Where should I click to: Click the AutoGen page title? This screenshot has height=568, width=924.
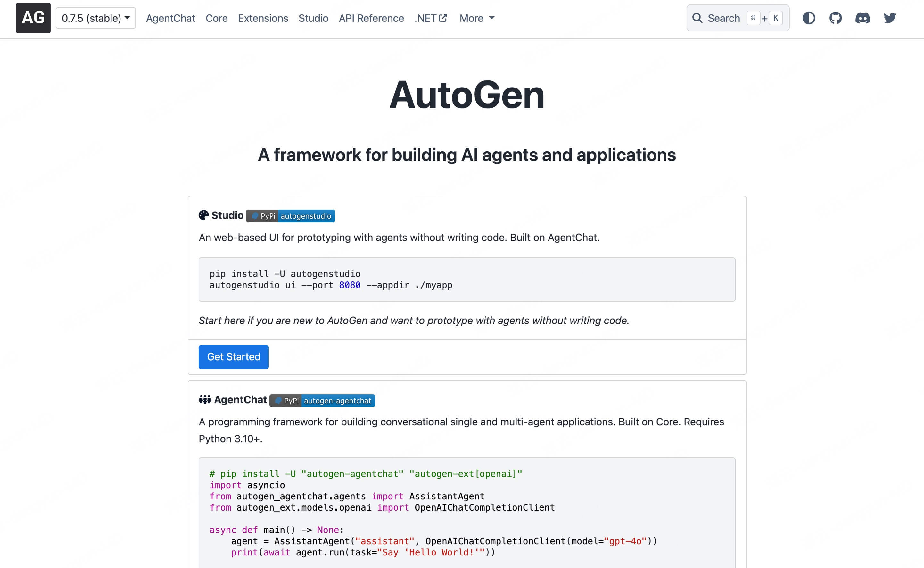click(x=467, y=95)
